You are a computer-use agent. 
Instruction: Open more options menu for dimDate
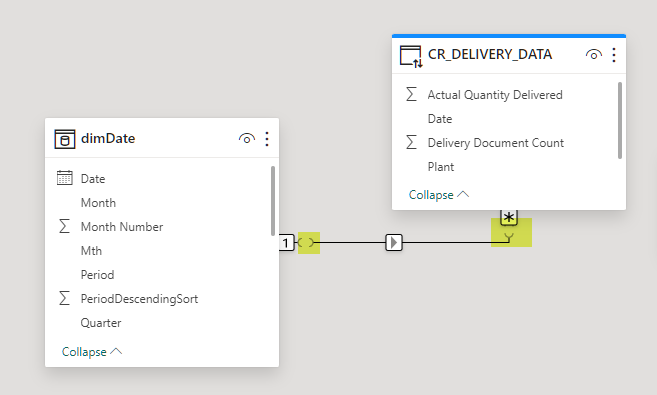click(267, 139)
